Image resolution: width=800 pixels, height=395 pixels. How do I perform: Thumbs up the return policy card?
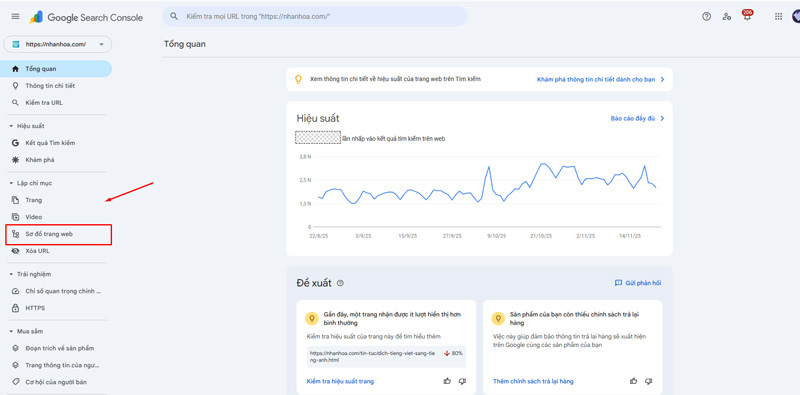pos(634,381)
